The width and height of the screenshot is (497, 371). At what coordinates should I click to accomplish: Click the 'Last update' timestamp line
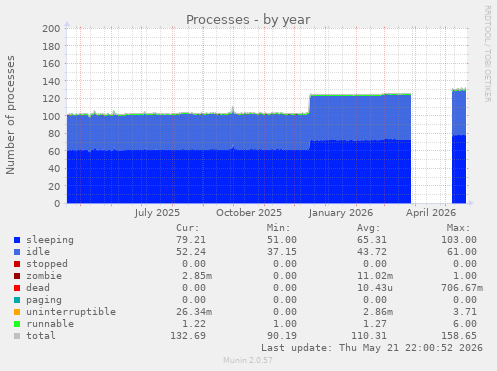(x=372, y=348)
